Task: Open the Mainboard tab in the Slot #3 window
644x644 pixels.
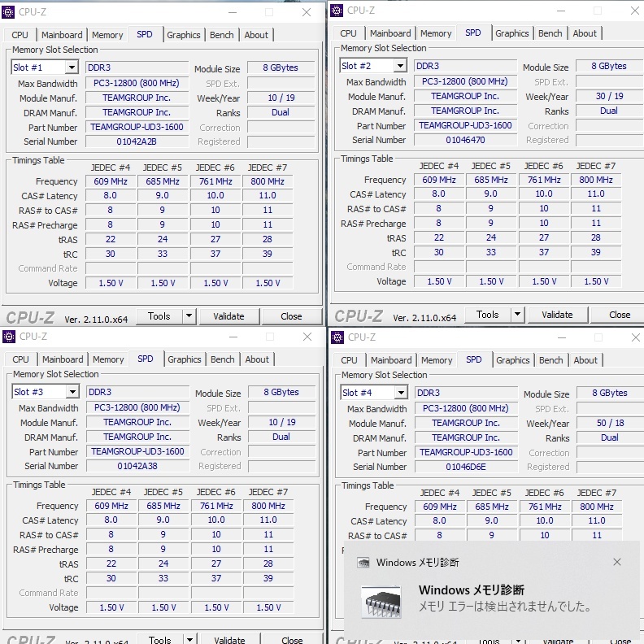Action: (x=63, y=359)
